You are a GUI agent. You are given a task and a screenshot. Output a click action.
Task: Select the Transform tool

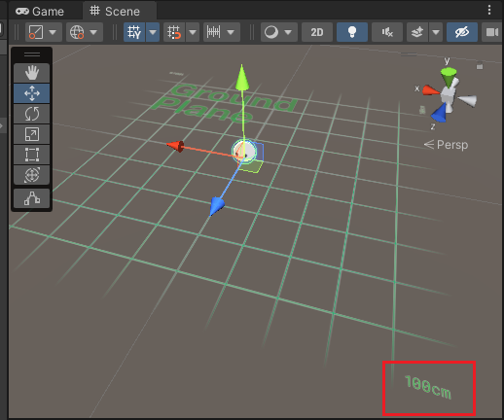coord(32,175)
